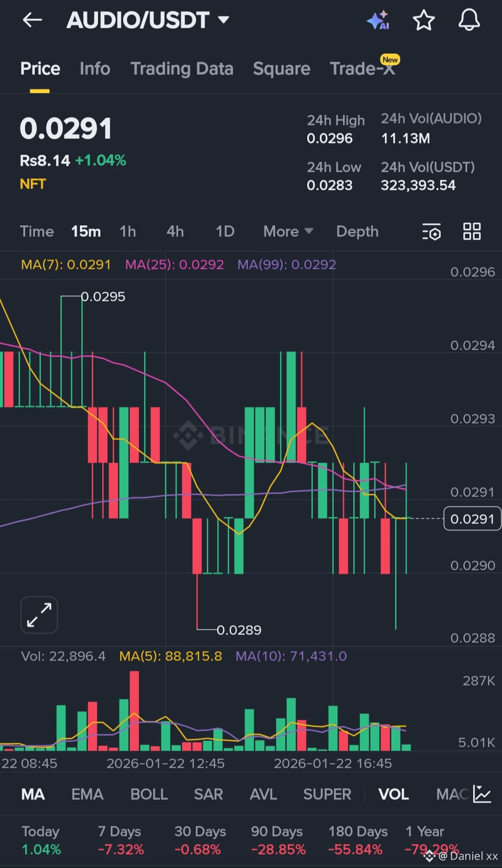The width and height of the screenshot is (502, 868).
Task: Tap the Today 1.04% performance
Action: click(41, 841)
